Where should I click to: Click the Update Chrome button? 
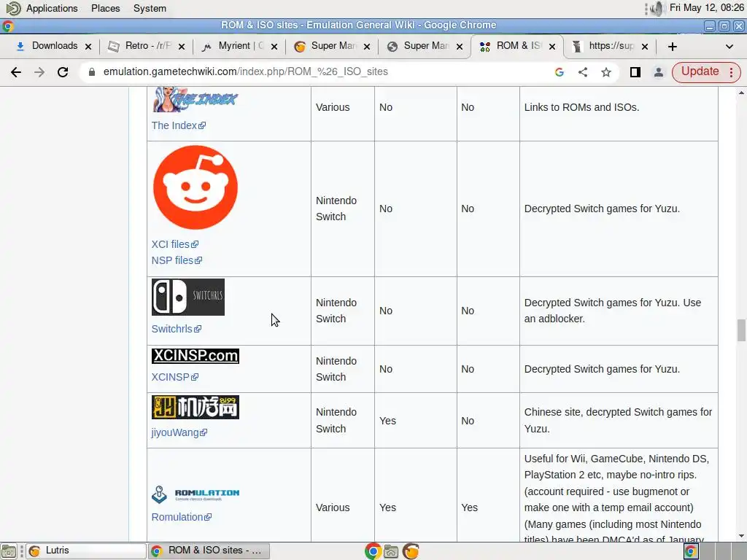[700, 71]
